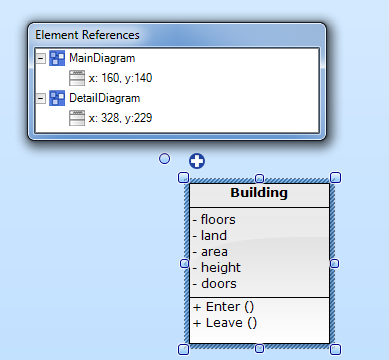Select the '- height' attribute
The image size is (389, 360).
pyautogui.click(x=217, y=268)
